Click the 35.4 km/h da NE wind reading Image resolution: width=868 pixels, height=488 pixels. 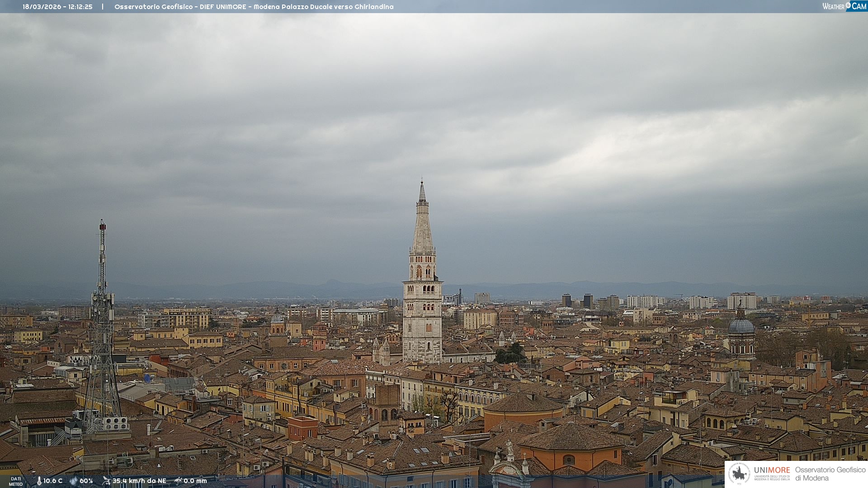coord(139,481)
